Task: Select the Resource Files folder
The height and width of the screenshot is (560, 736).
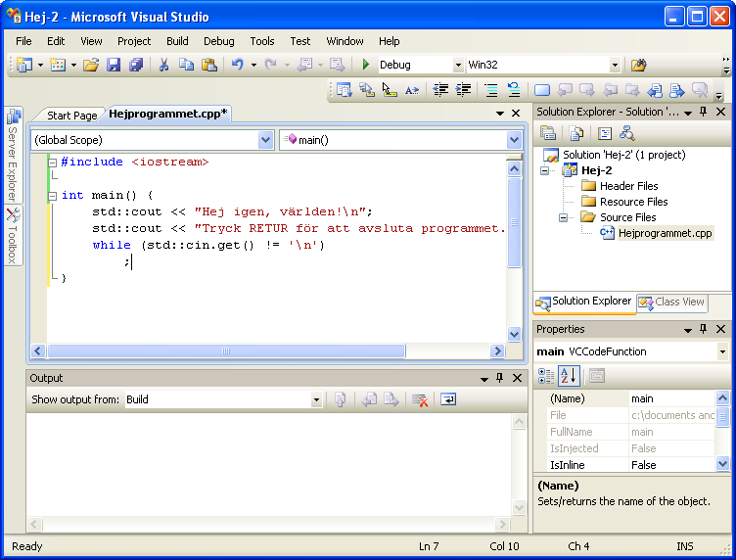Action: pyautogui.click(x=633, y=202)
